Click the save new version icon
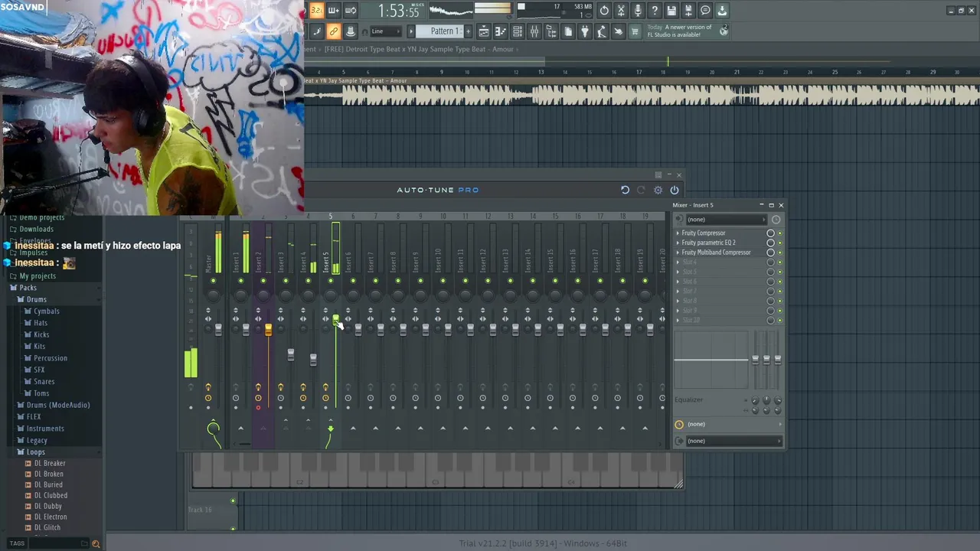 [688, 11]
